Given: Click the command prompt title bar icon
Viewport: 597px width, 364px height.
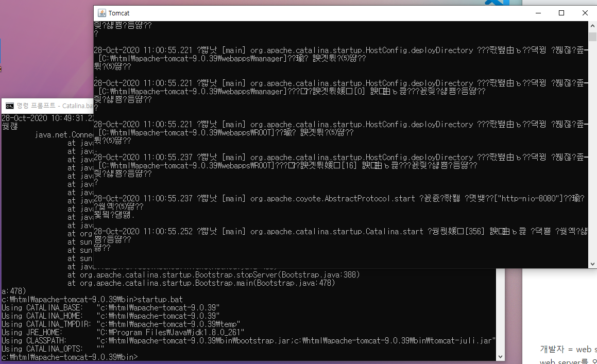Looking at the screenshot, I should point(9,106).
